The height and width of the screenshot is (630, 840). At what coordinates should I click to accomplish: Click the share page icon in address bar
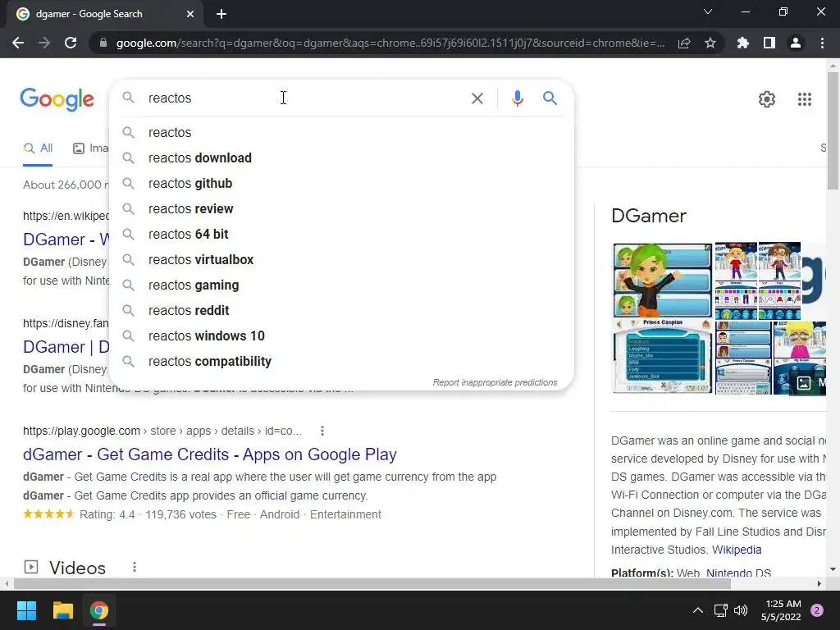(684, 43)
